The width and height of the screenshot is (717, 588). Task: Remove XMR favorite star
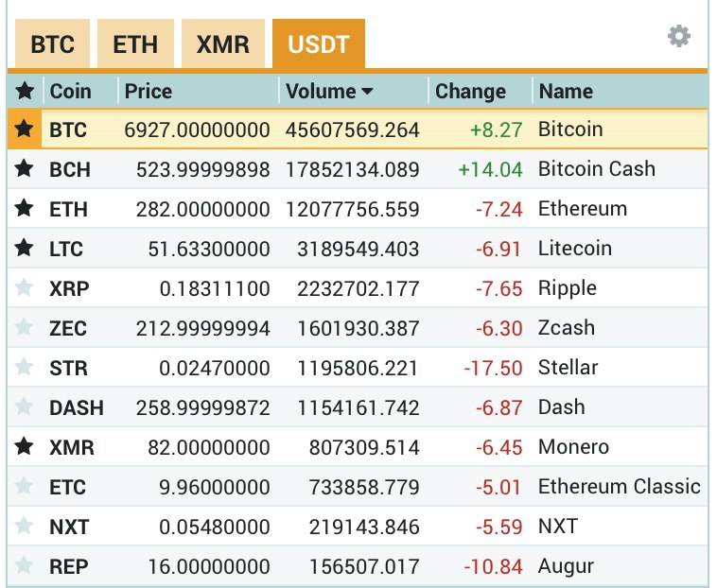[x=24, y=446]
